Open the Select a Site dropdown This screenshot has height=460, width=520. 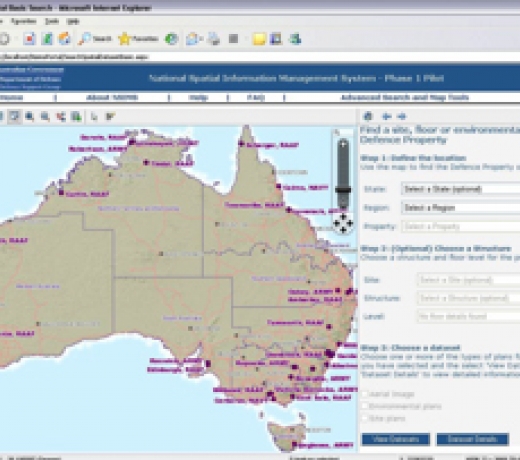(469, 280)
